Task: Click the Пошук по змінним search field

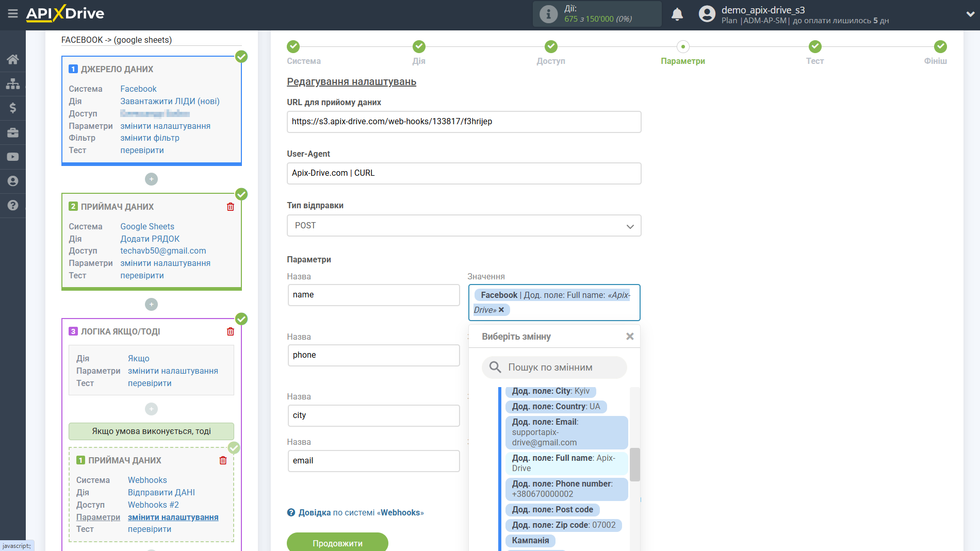Action: pos(554,368)
